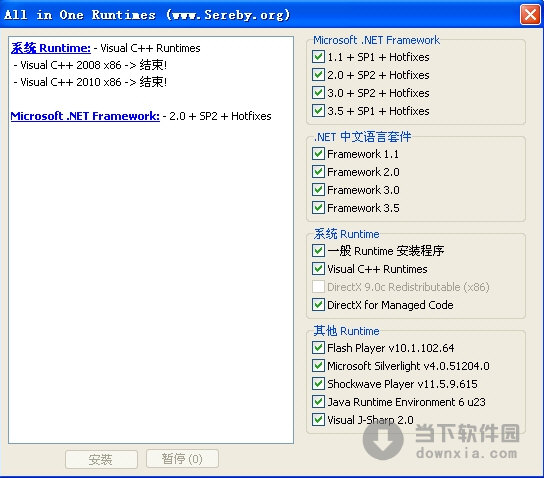Uncheck the 1.1 + SP1 + Hotfixes checkbox

(318, 57)
